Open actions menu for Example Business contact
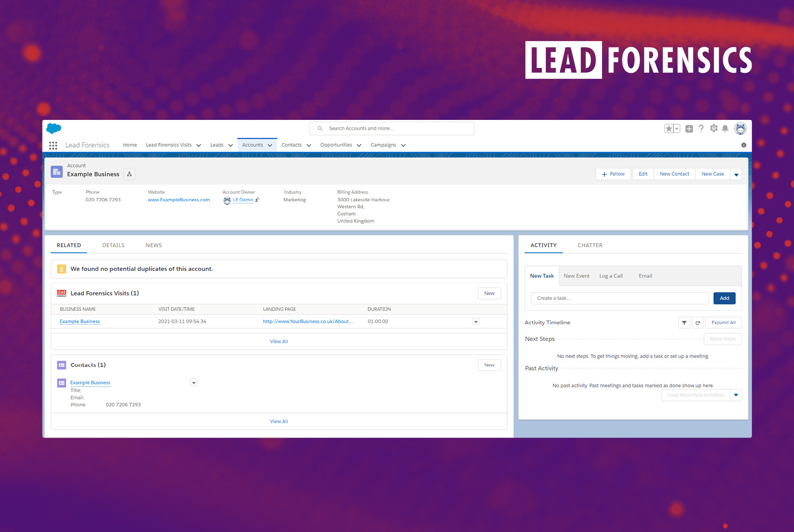Screen dimensions: 794x532 [194, 383]
